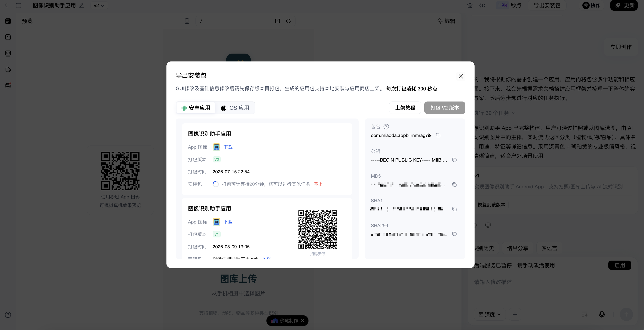The width and height of the screenshot is (644, 330).
Task: Click the 扫码安装 QR code for V1
Action: point(318,229)
